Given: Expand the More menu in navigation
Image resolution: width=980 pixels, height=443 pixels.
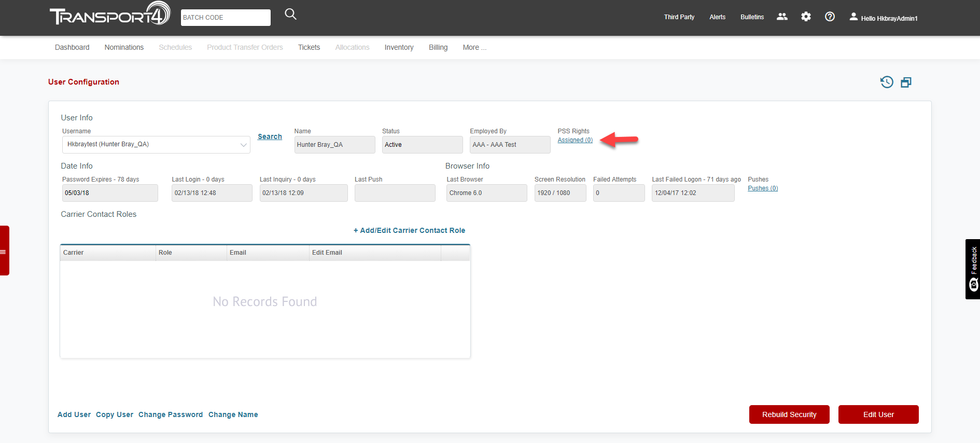Looking at the screenshot, I should [474, 47].
